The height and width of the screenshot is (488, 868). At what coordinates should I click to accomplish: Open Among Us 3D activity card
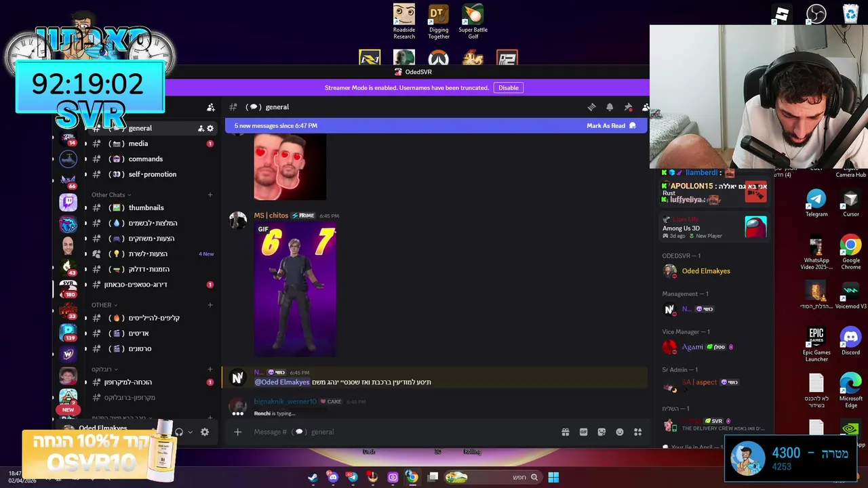715,228
